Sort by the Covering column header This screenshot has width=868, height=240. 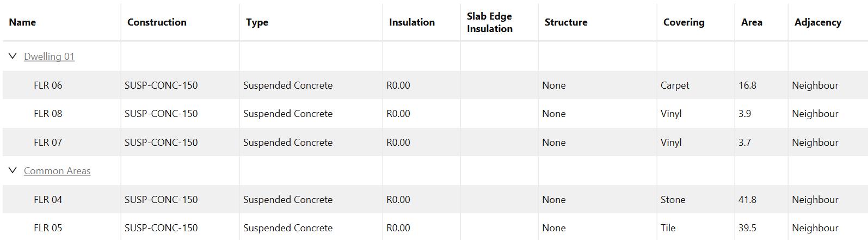(684, 22)
